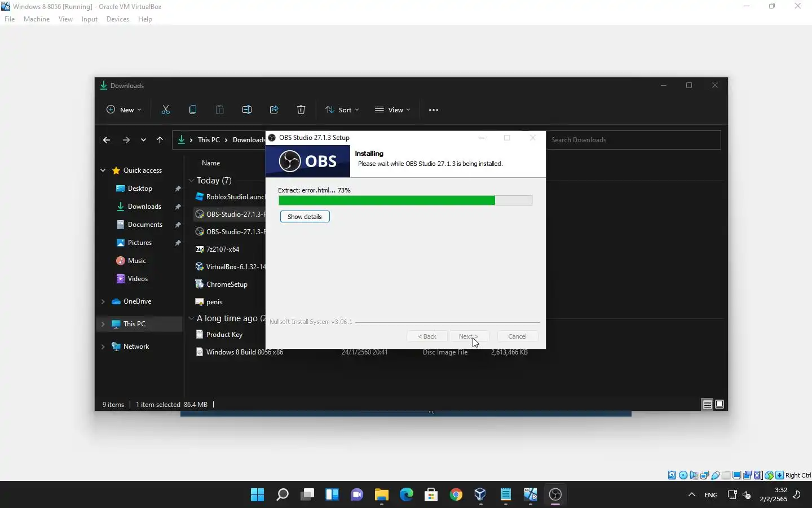
Task: Open Microsoft Store taskbar icon
Action: pos(431,495)
